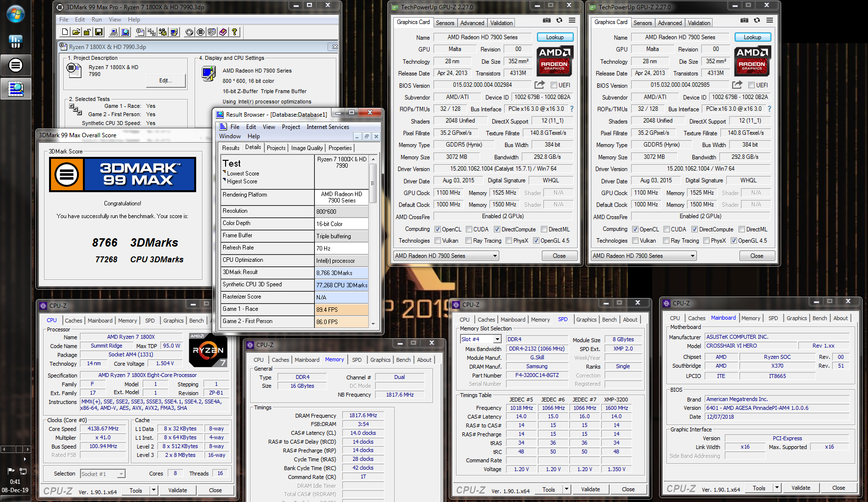Click Validate button in CPU-Z SPD window
This screenshot has height=502, width=868.
tap(590, 489)
